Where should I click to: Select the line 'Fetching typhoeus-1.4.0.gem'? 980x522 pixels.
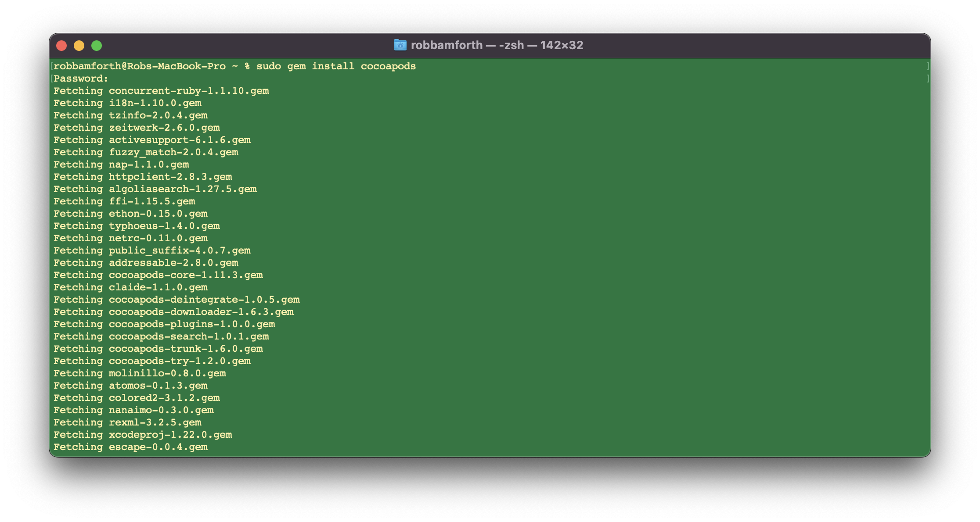137,226
